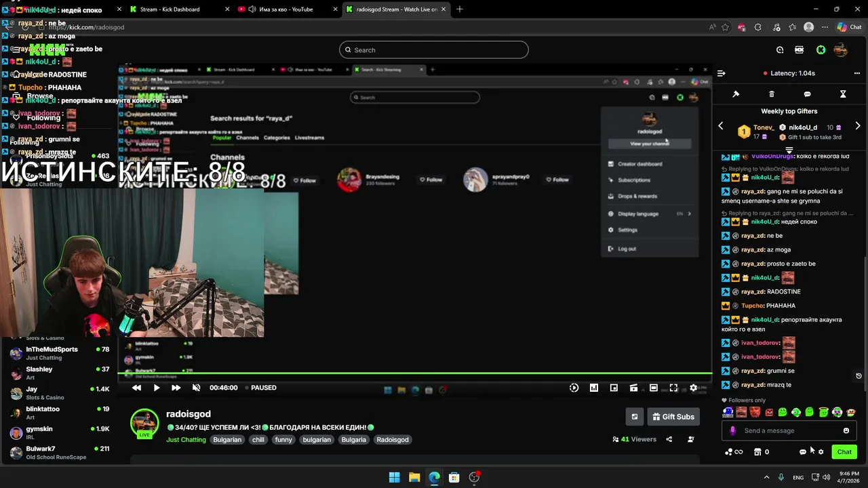Unmute the stream volume
868x488 pixels.
tap(197, 388)
